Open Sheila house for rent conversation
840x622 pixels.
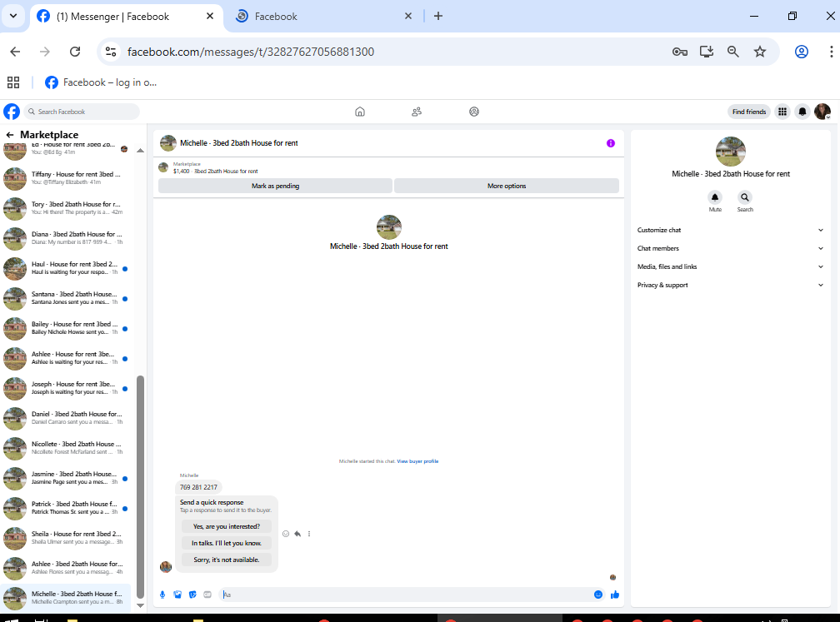tap(65, 538)
